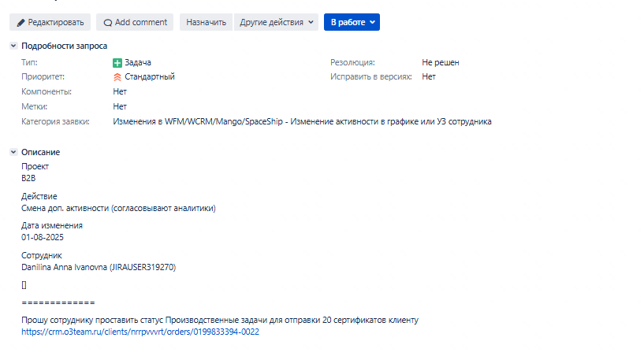Click the Категория заявки value text

point(302,121)
